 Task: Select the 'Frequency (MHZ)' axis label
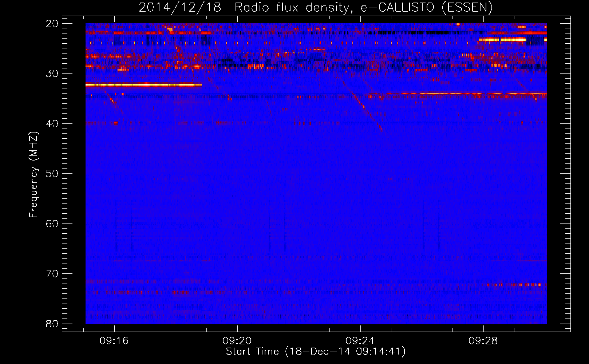pos(33,175)
